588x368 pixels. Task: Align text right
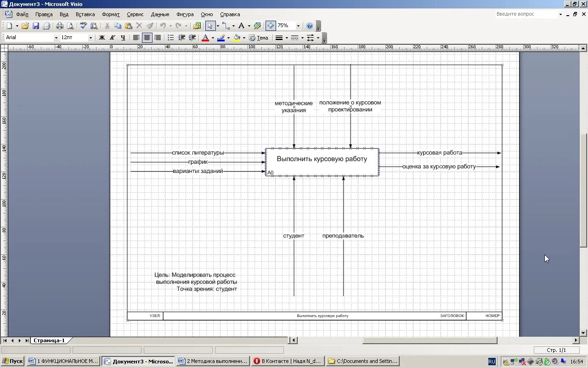click(x=158, y=38)
